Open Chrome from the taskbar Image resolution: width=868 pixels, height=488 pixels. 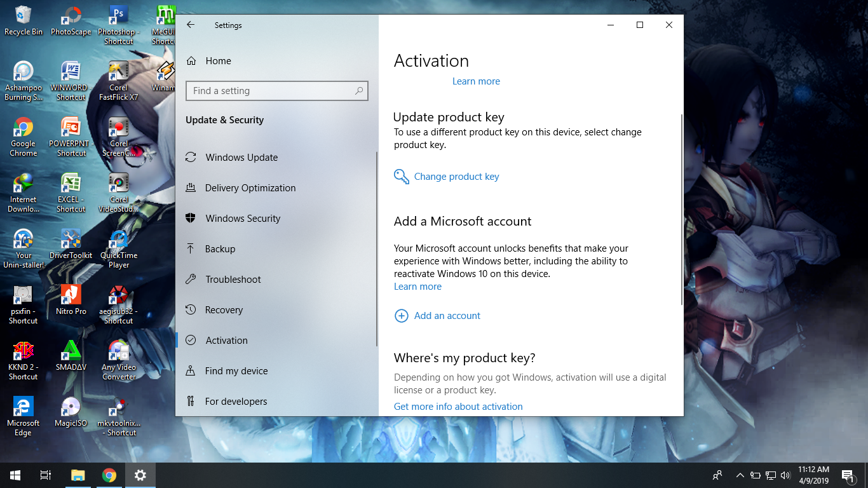pos(109,475)
